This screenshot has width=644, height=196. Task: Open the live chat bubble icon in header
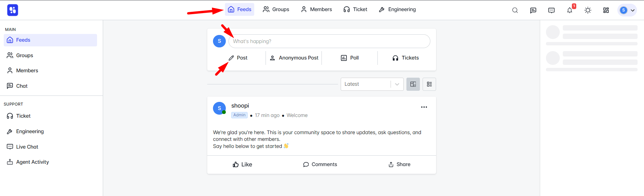(551, 10)
